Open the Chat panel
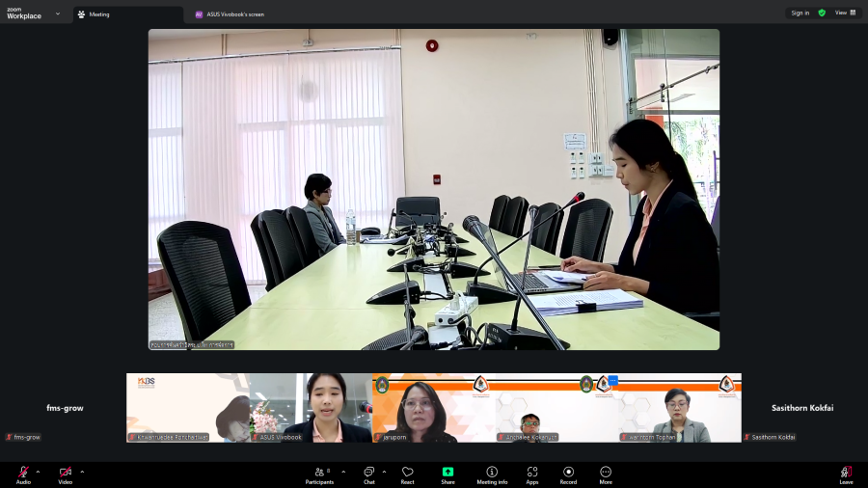This screenshot has height=488, width=868. pos(368,474)
